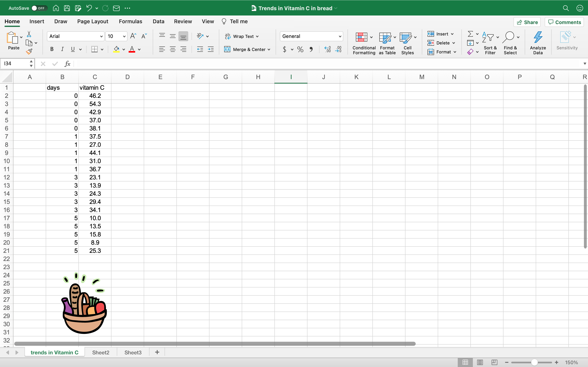The width and height of the screenshot is (588, 367).
Task: Click the Cut scissors icon
Action: coord(29,34)
